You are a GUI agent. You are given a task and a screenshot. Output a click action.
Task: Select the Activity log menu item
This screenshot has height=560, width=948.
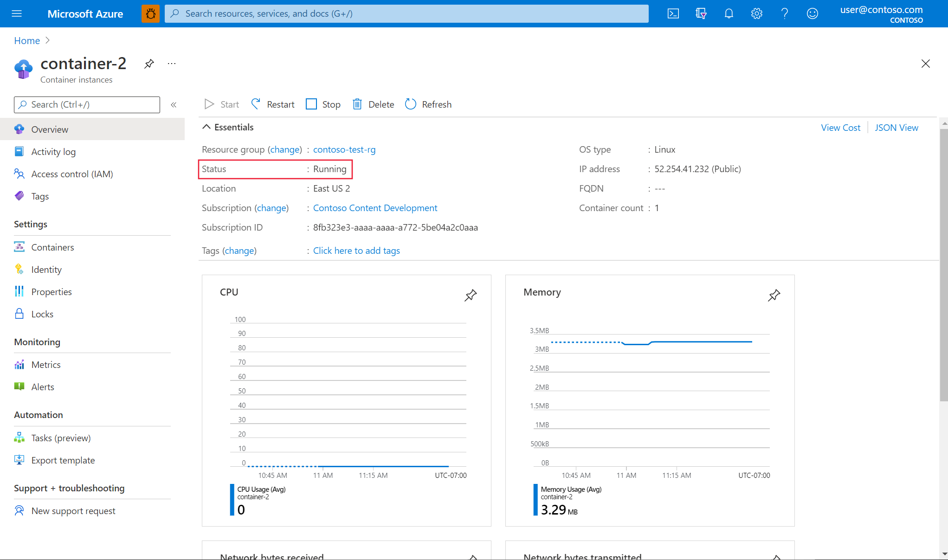coord(53,151)
